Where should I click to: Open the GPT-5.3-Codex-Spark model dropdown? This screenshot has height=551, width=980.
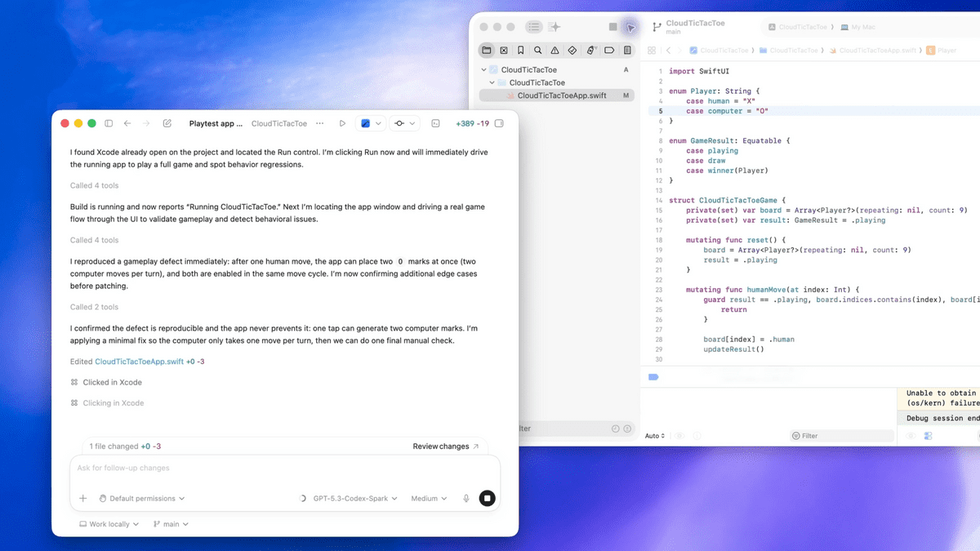pyautogui.click(x=354, y=498)
